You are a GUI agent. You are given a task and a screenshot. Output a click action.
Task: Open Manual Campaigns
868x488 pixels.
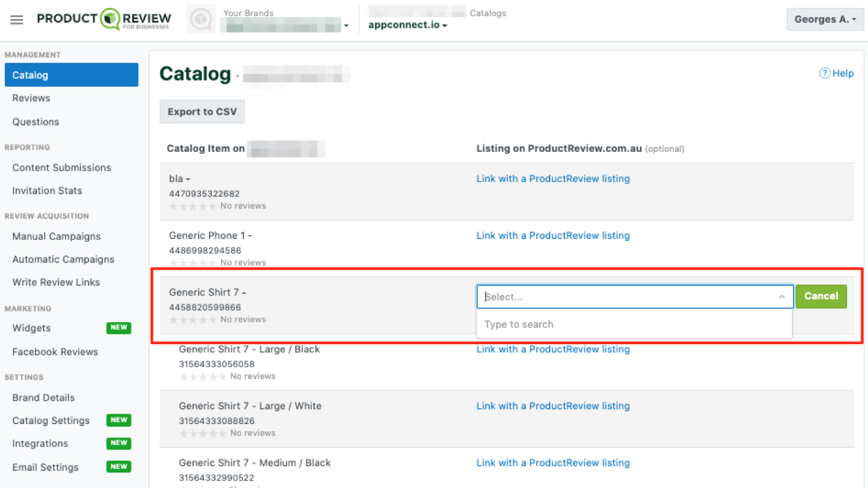pyautogui.click(x=56, y=236)
